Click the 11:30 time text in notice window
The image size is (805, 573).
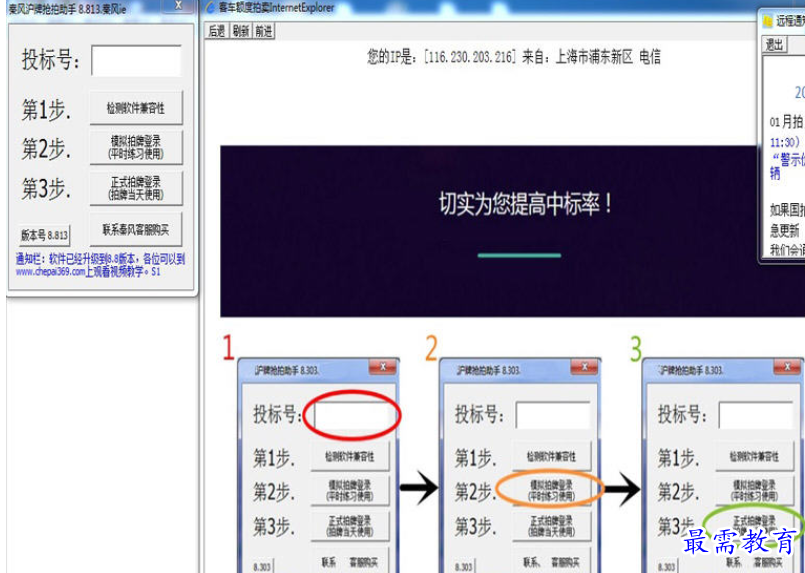[x=783, y=142]
